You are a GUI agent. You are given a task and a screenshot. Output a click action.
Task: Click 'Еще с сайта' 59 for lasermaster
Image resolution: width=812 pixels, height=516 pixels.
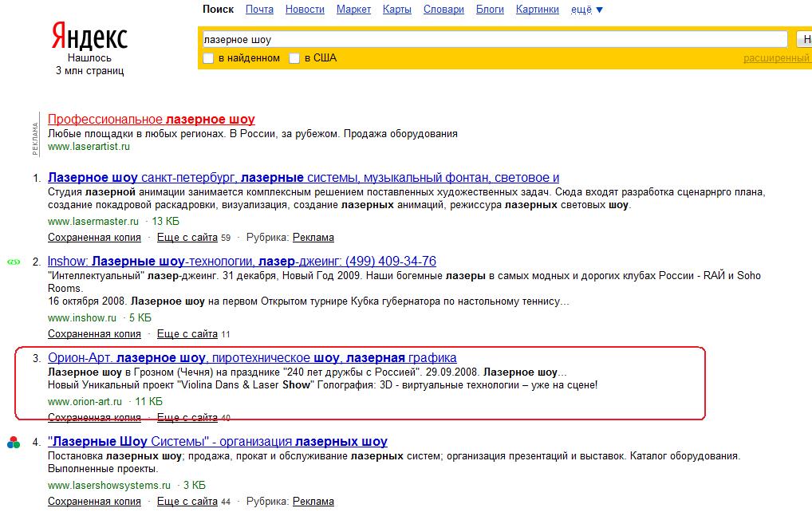point(187,238)
